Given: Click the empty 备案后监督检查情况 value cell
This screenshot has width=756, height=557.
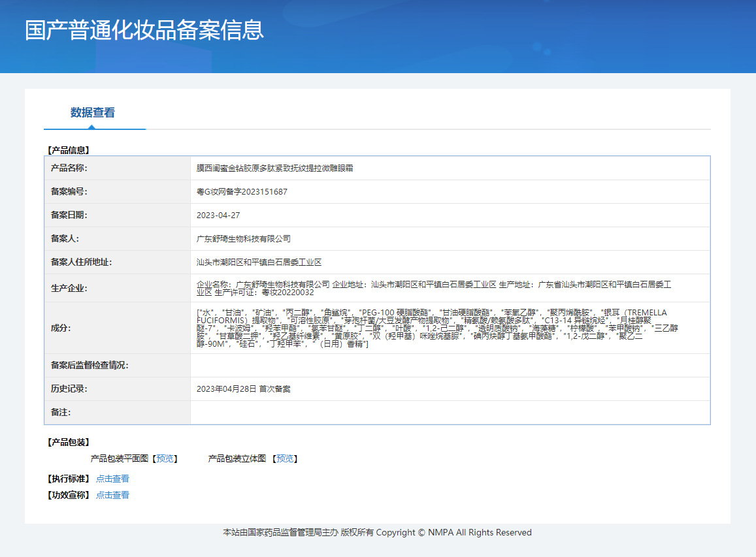Looking at the screenshot, I should click(450, 366).
